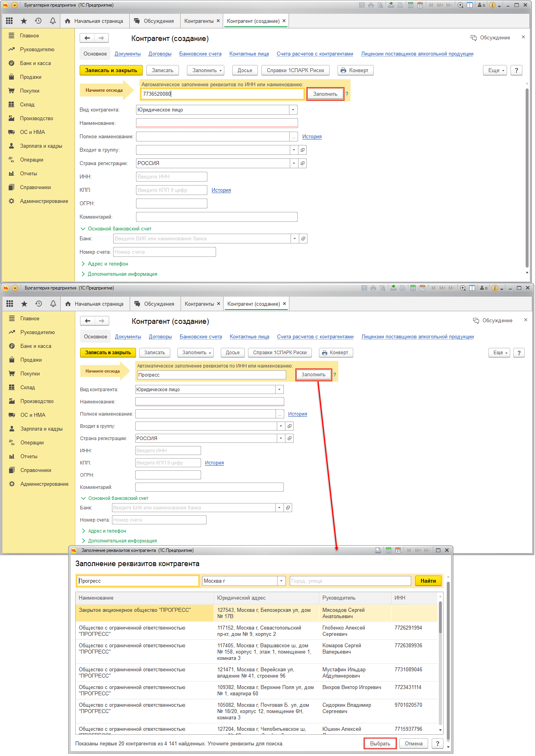Screen dimensions: 535x756
Task: Go forward with right arrow in 7736520080 window
Action: point(101,38)
